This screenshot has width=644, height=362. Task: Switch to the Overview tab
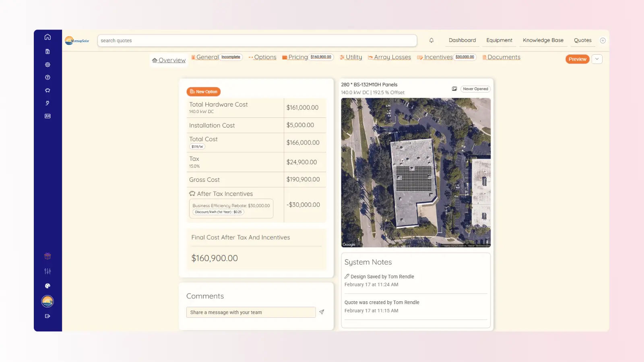(x=169, y=60)
